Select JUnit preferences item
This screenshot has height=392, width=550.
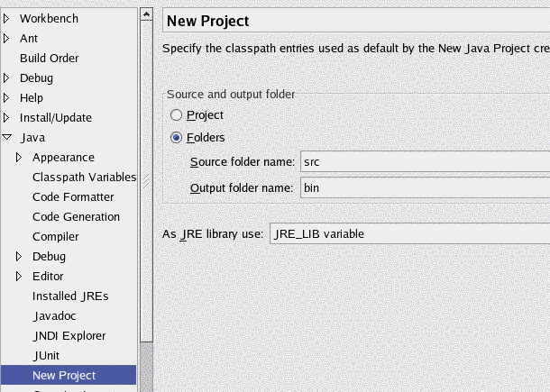coord(47,355)
